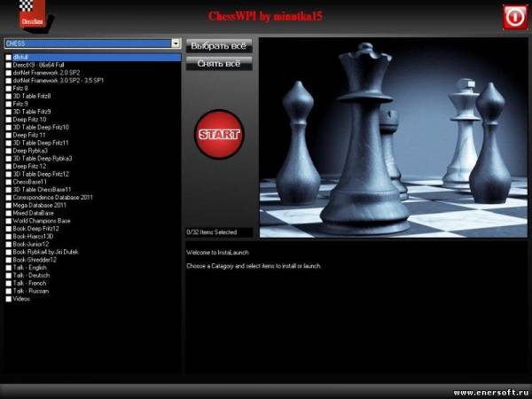
Task: Check the 3D Table Deep Fritz10 box
Action: pyautogui.click(x=9, y=128)
